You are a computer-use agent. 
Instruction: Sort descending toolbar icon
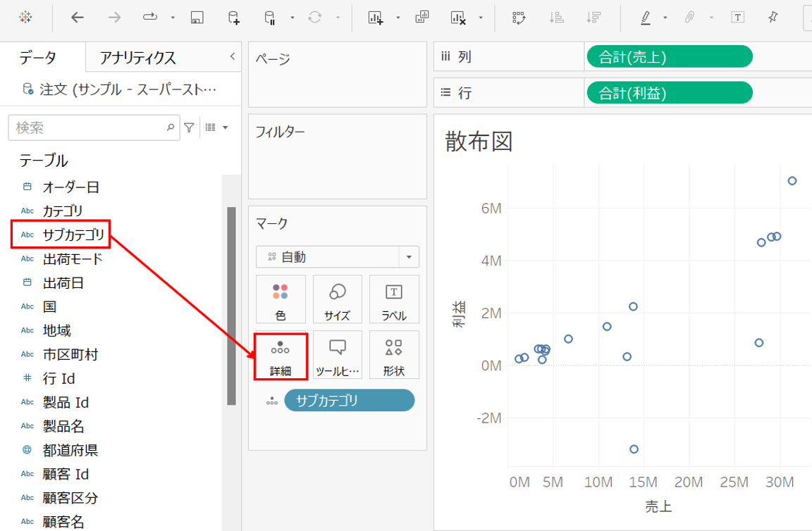pyautogui.click(x=593, y=18)
